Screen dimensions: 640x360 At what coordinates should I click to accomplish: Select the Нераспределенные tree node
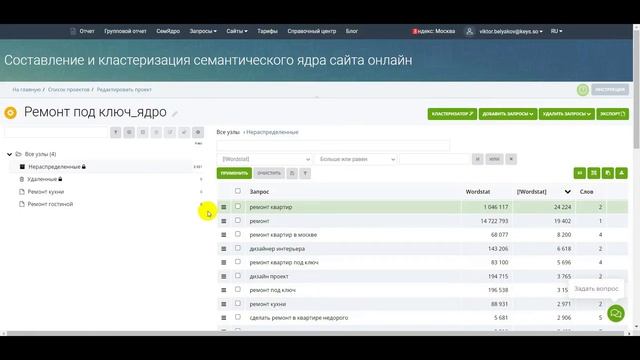(x=54, y=167)
